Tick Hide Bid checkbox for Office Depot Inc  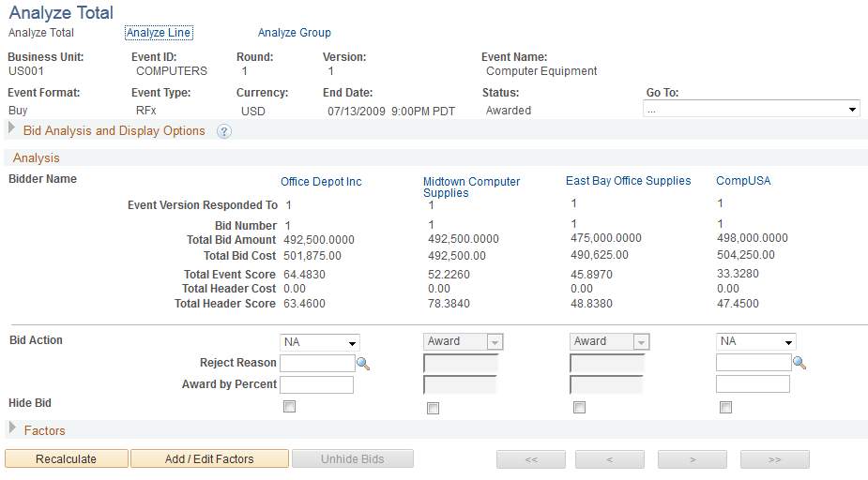pyautogui.click(x=290, y=407)
